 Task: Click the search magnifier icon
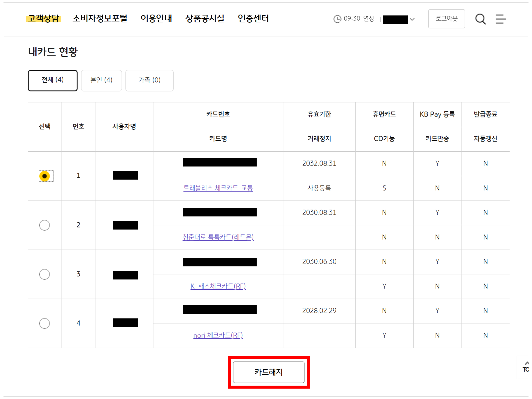[x=480, y=19]
